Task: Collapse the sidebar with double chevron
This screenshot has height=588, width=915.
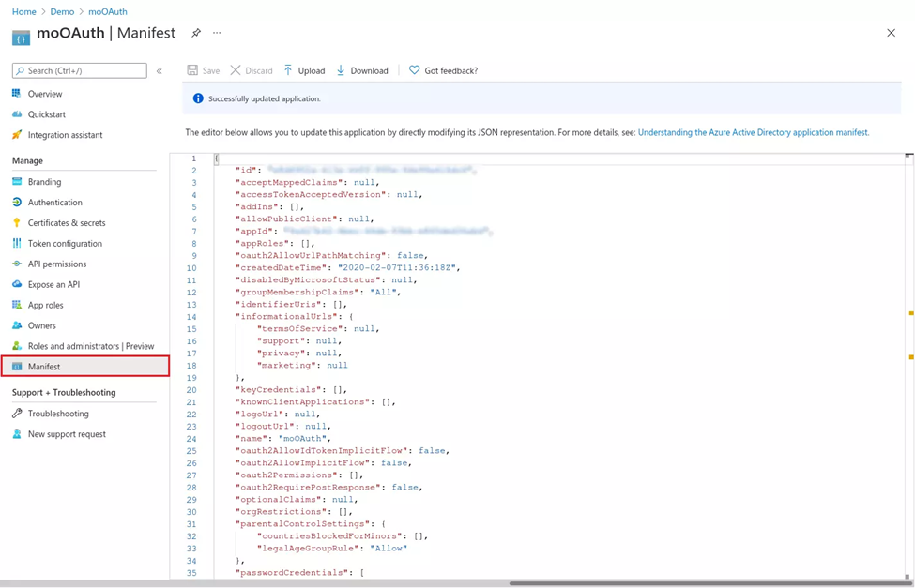Action: (160, 71)
